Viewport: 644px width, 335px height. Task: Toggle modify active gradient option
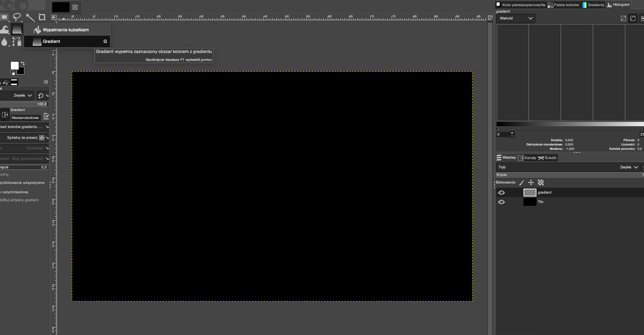coord(19,200)
